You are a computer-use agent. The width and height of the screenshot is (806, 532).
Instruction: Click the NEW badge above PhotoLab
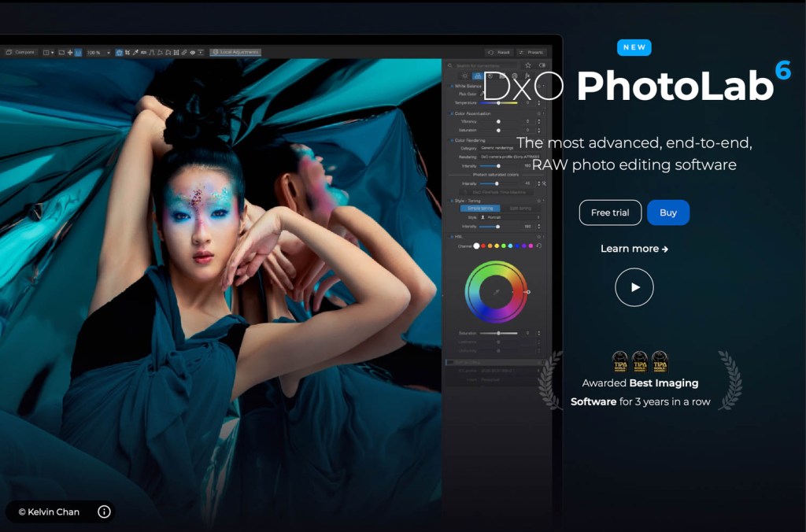pos(634,47)
